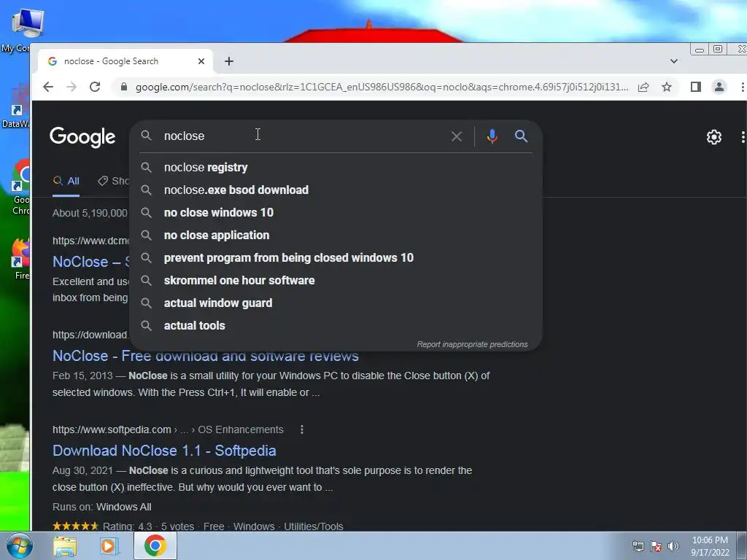747x560 pixels.
Task: Click Report inappropriate predictions
Action: click(472, 344)
